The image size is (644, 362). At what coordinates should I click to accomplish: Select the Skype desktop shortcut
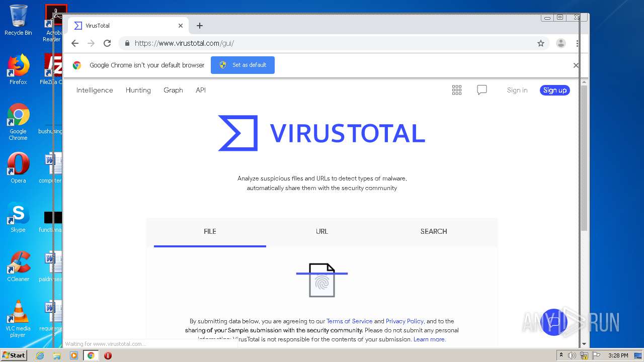tap(18, 217)
